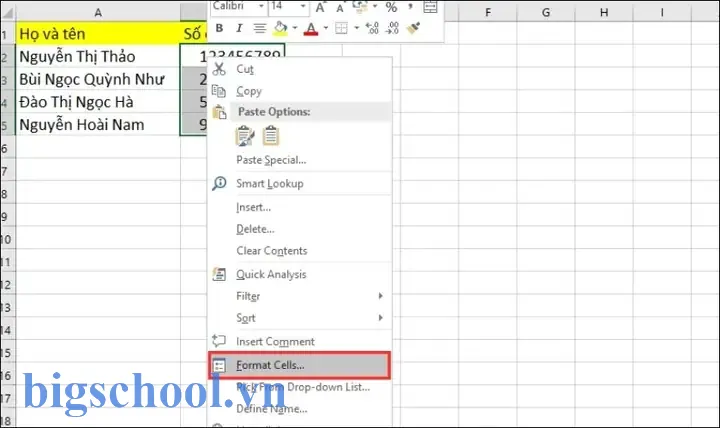Open the font size 14 dropdown
Screen dimensions: 720x428
(x=303, y=6)
